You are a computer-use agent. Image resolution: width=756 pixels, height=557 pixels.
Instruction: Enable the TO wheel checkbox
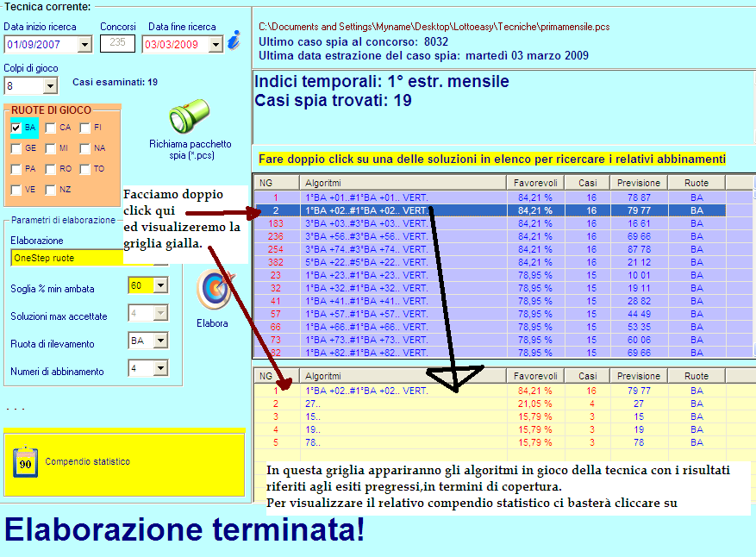click(84, 169)
